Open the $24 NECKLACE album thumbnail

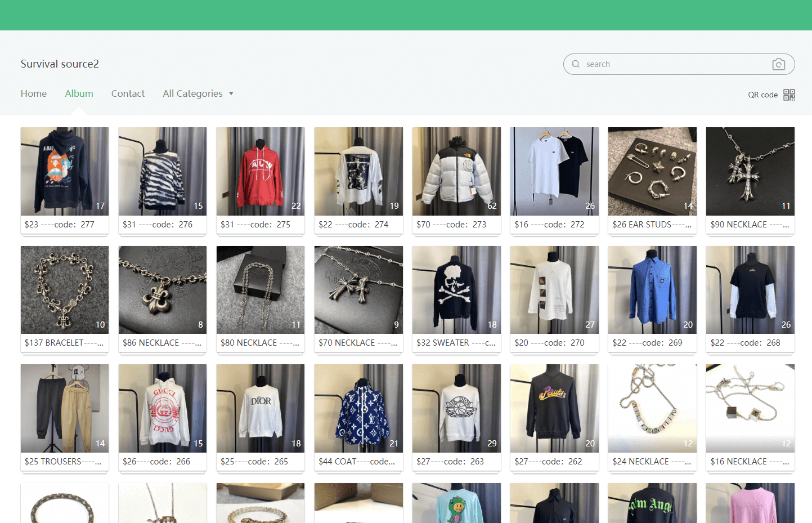point(652,408)
